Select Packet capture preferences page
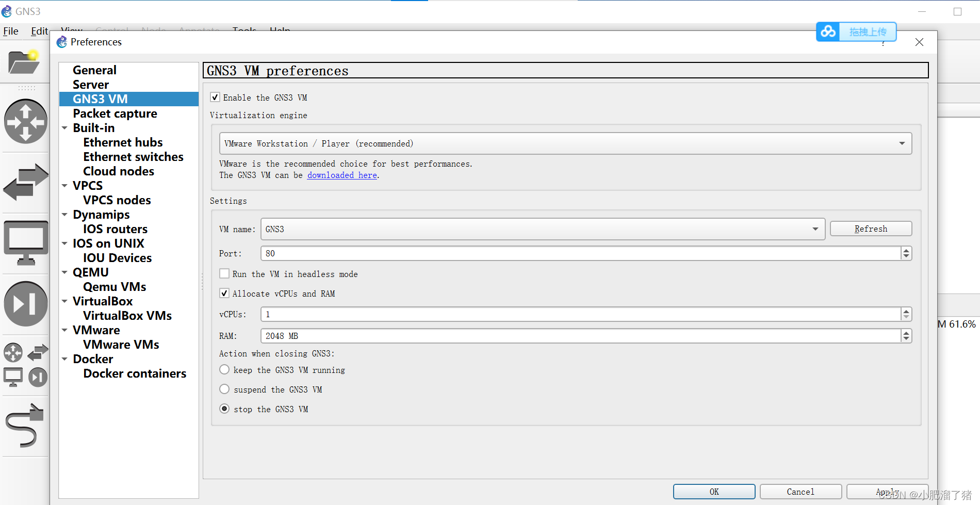This screenshot has width=980, height=505. point(115,113)
